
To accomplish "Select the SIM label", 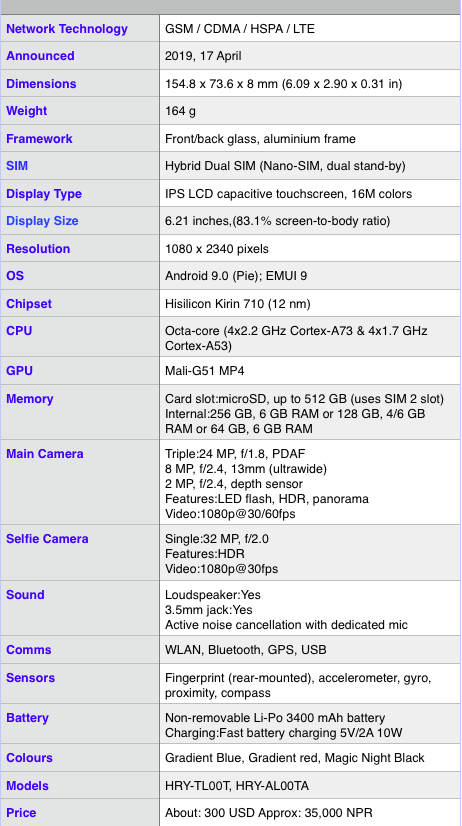I will 17,166.
